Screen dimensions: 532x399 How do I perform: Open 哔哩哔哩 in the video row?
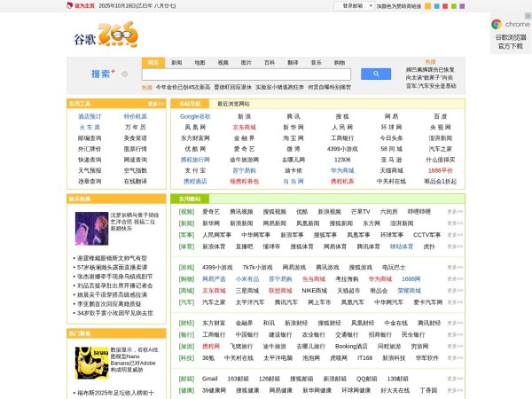419,212
